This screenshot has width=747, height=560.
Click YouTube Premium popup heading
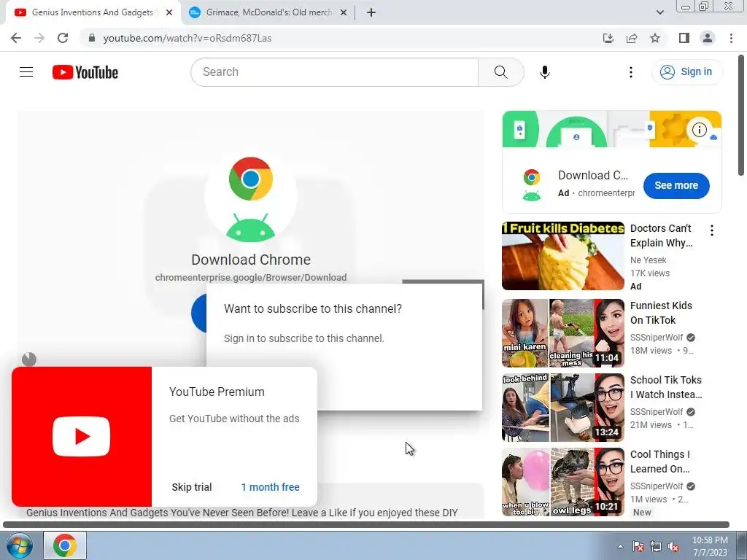click(x=217, y=392)
